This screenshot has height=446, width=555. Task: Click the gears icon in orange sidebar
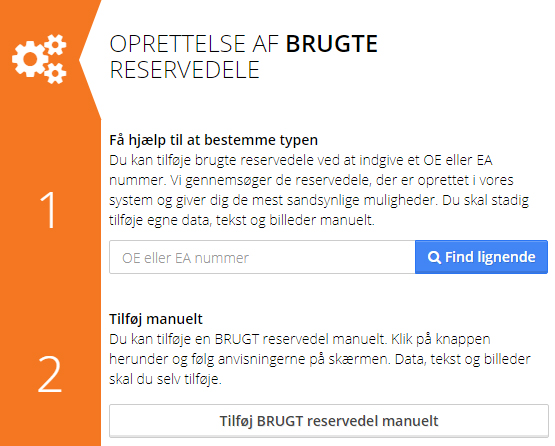tap(39, 59)
